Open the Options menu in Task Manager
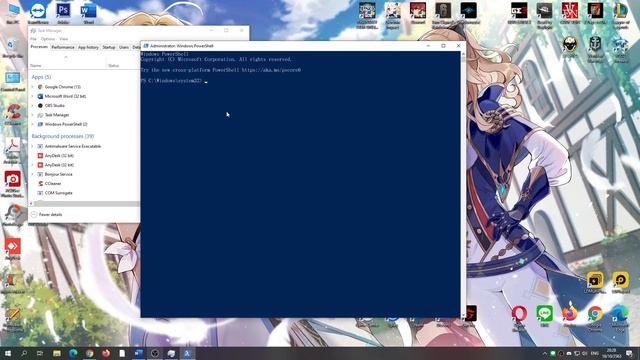640x360 pixels. [48, 39]
